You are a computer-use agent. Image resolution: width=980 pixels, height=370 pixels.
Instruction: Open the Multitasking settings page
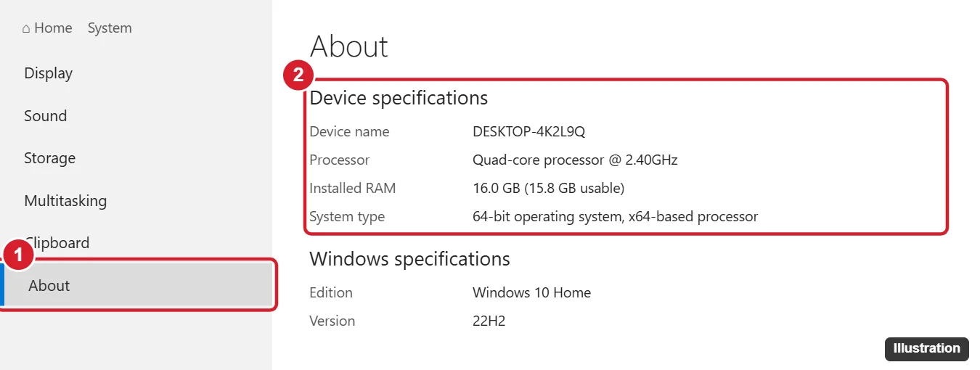tap(65, 201)
